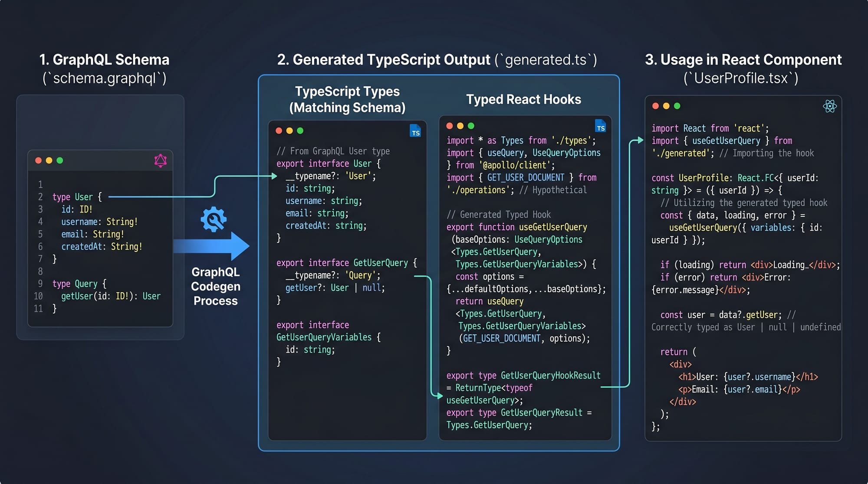This screenshot has height=484, width=868.
Task: Click 'type Query {' on schema line 9
Action: click(x=79, y=284)
